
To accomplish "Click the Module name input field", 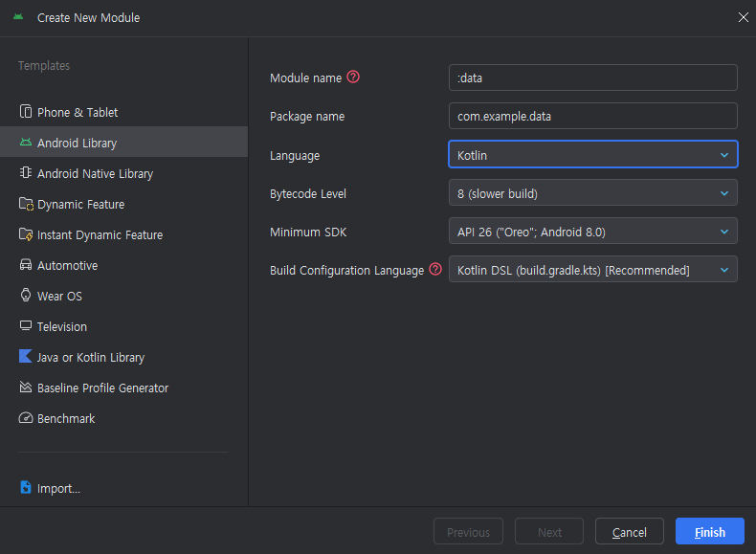I will [593, 78].
